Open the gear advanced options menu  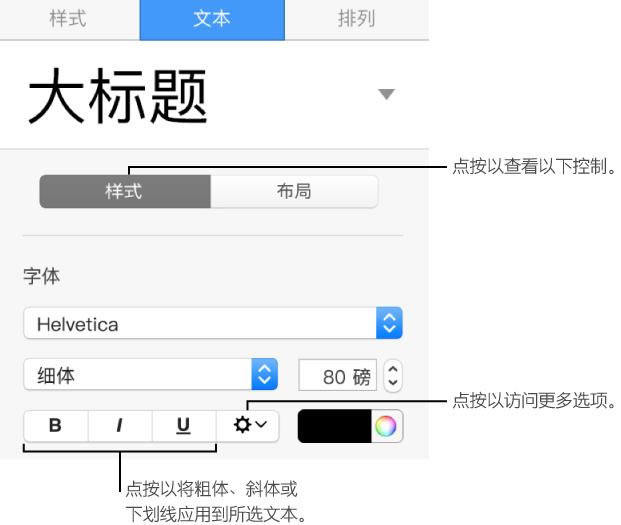tap(249, 425)
